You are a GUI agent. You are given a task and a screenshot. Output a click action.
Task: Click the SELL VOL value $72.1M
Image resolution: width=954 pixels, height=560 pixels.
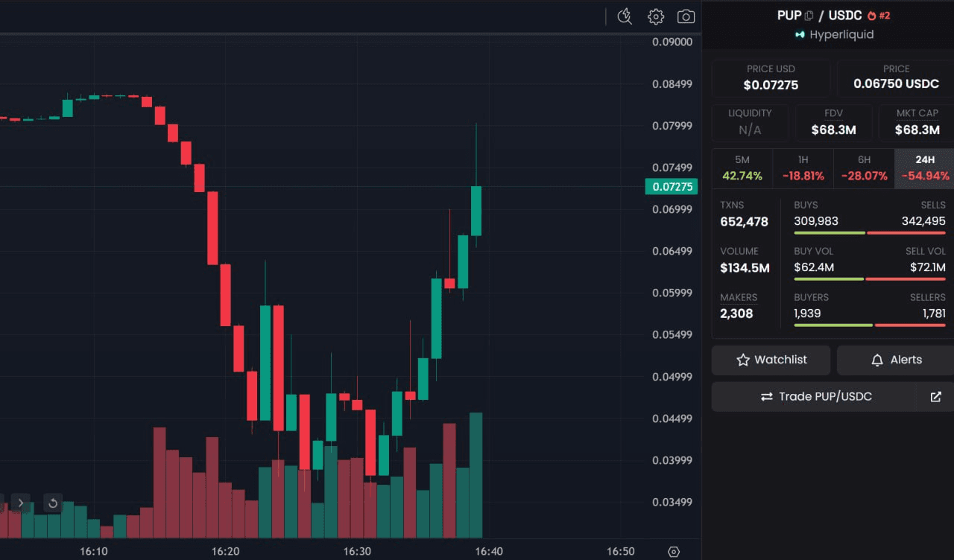927,267
